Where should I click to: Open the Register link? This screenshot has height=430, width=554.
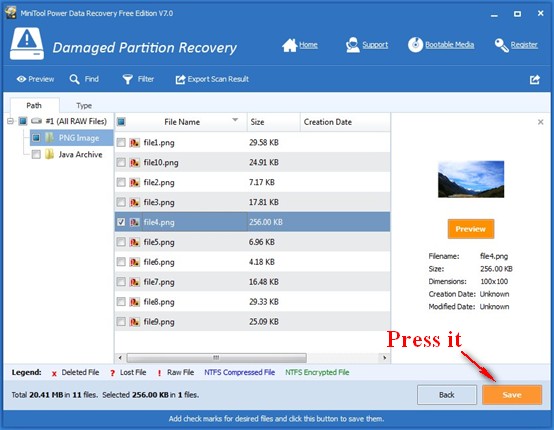pos(524,45)
